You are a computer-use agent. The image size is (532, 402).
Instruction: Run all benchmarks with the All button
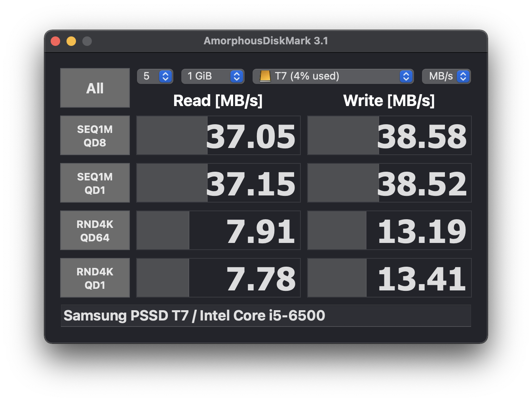click(x=95, y=88)
